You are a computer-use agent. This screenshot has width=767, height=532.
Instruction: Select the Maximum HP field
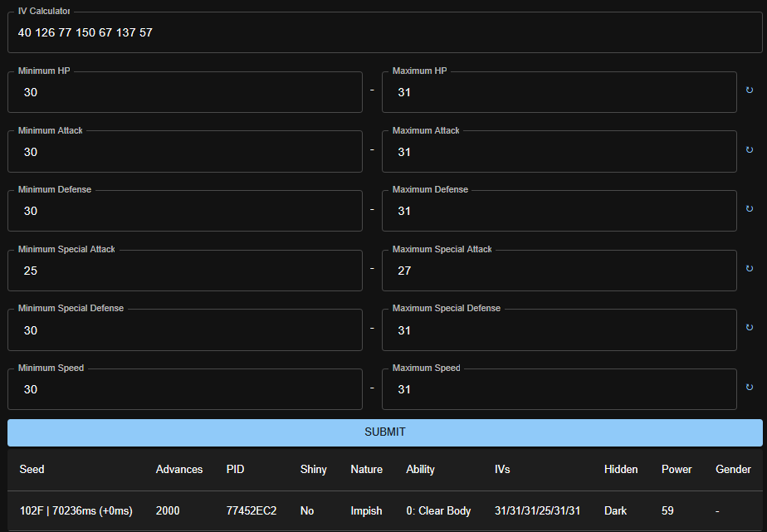click(x=559, y=93)
